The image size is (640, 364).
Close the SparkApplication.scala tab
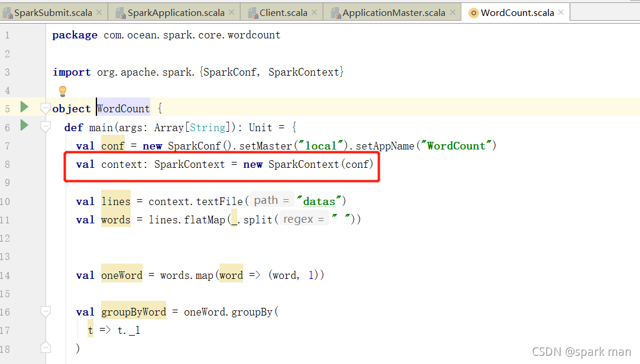[231, 12]
